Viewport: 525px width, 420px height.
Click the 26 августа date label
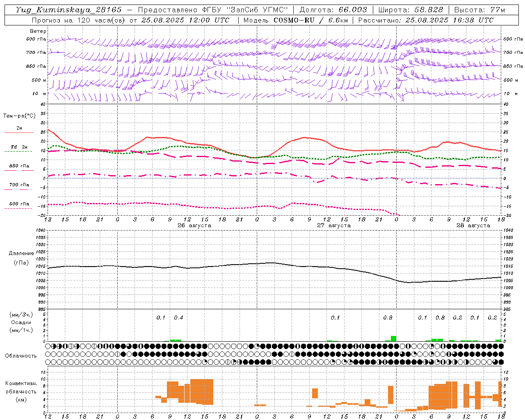(x=194, y=226)
